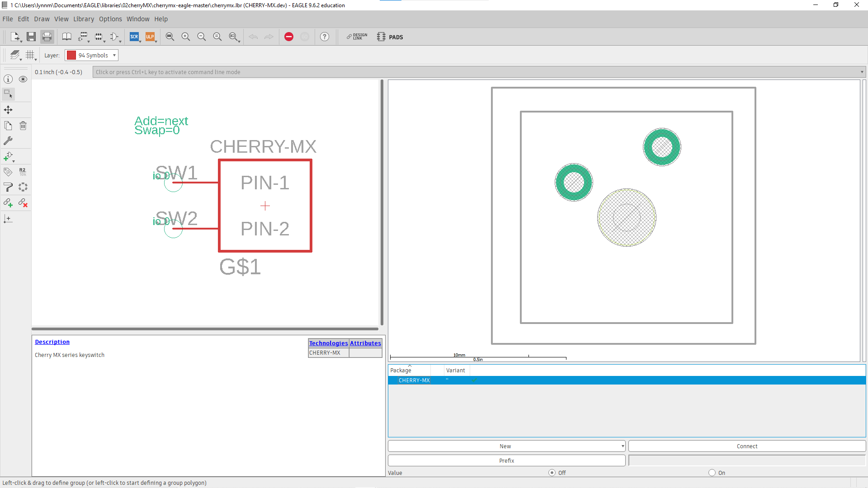The image size is (868, 488).
Task: Click Zoom to fit icon
Action: pyautogui.click(x=170, y=37)
